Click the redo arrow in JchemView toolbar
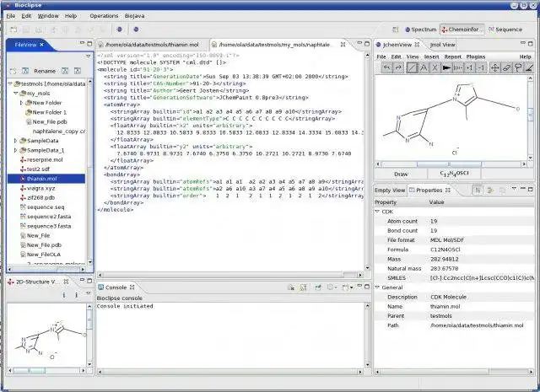This screenshot has width=540, height=392. tap(398, 67)
